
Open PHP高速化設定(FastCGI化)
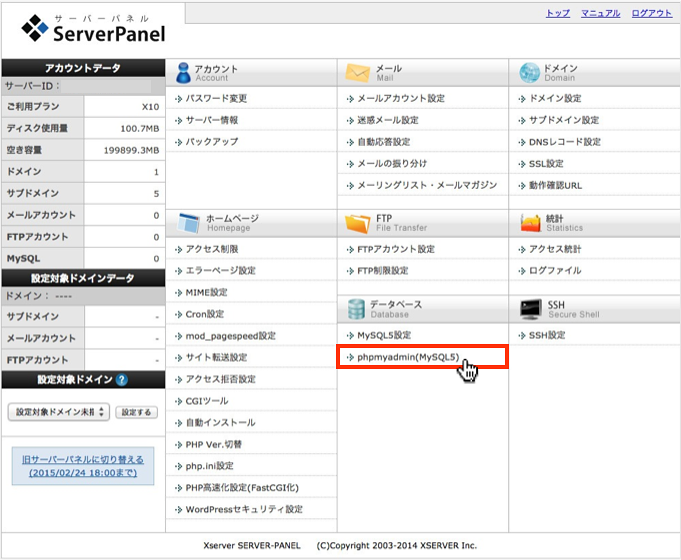tap(242, 487)
